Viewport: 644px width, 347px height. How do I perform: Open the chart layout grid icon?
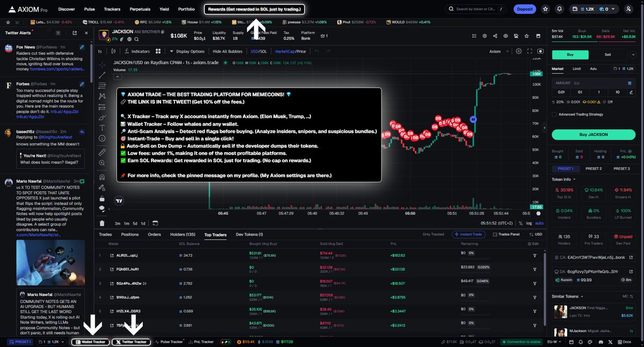point(158,51)
